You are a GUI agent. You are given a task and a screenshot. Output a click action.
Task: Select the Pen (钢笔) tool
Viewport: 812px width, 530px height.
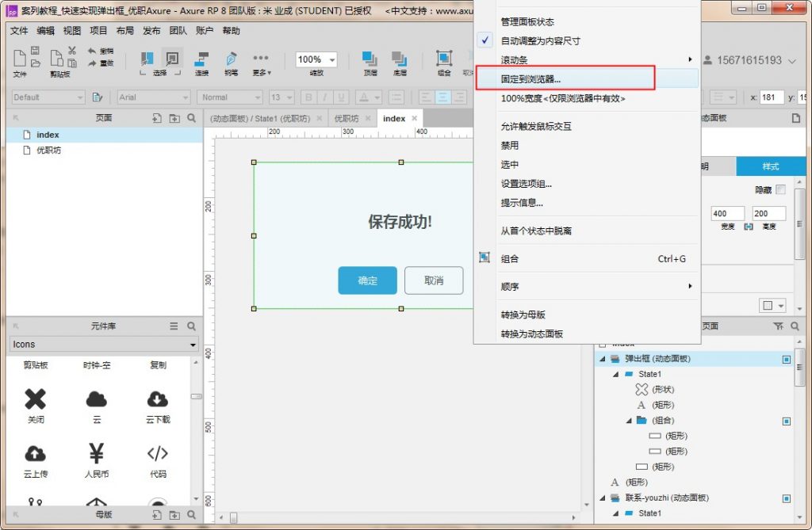point(231,59)
